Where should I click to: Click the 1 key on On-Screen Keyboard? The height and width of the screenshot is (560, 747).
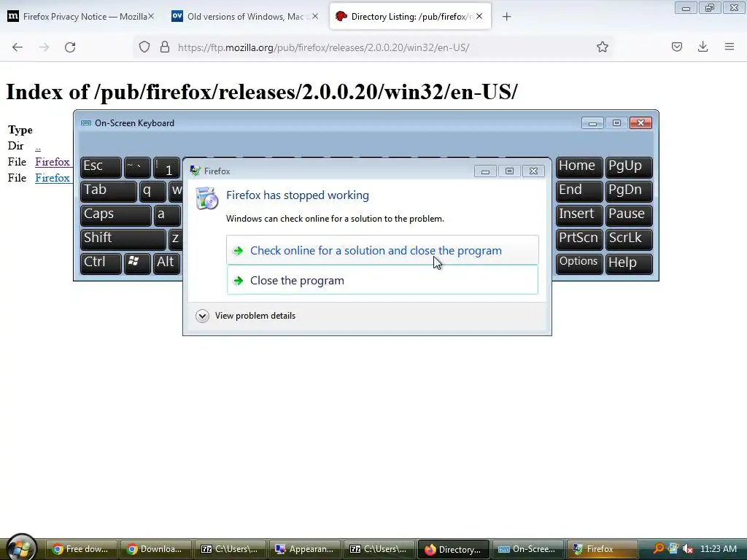pyautogui.click(x=167, y=167)
